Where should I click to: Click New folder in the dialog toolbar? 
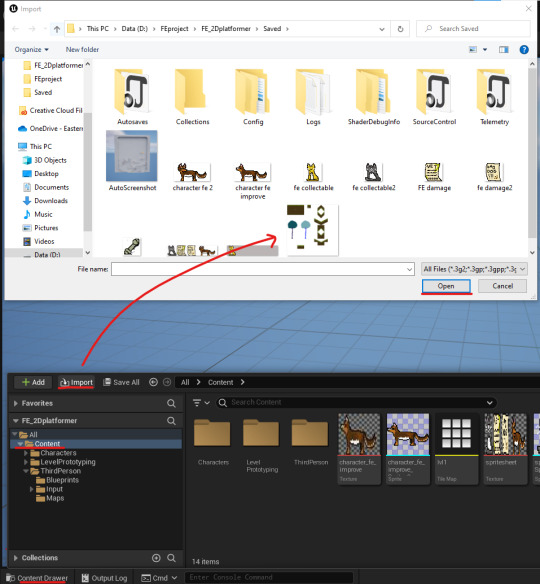(82, 50)
